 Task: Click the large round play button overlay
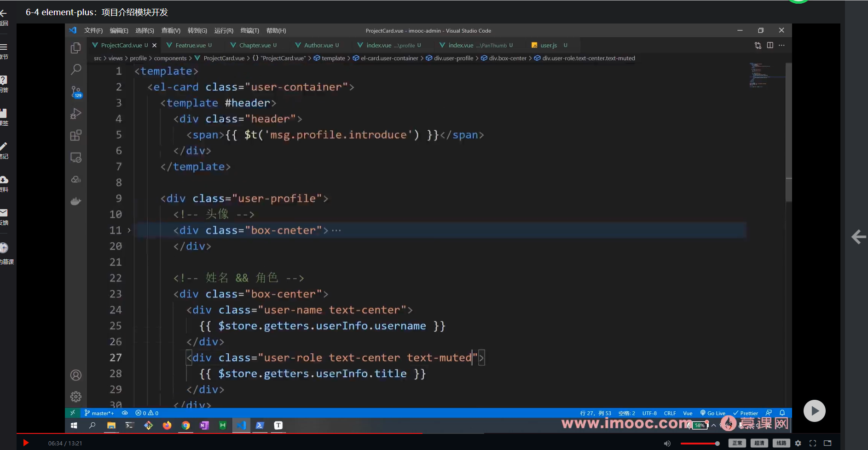coord(814,410)
